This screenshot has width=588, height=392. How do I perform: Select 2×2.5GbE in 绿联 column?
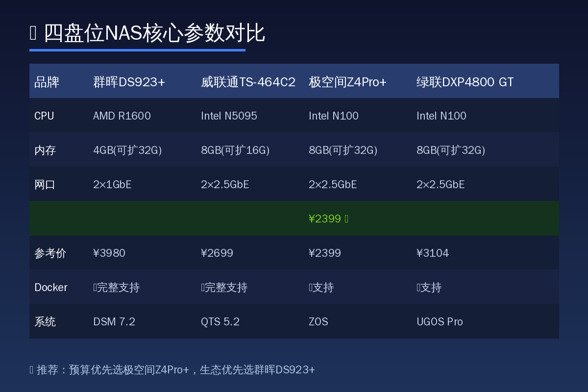tap(441, 185)
